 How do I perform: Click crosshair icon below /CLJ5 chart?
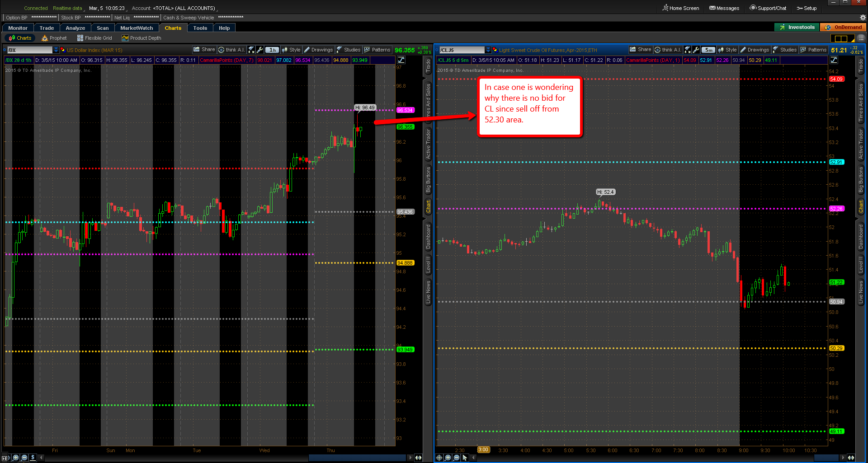(439, 458)
